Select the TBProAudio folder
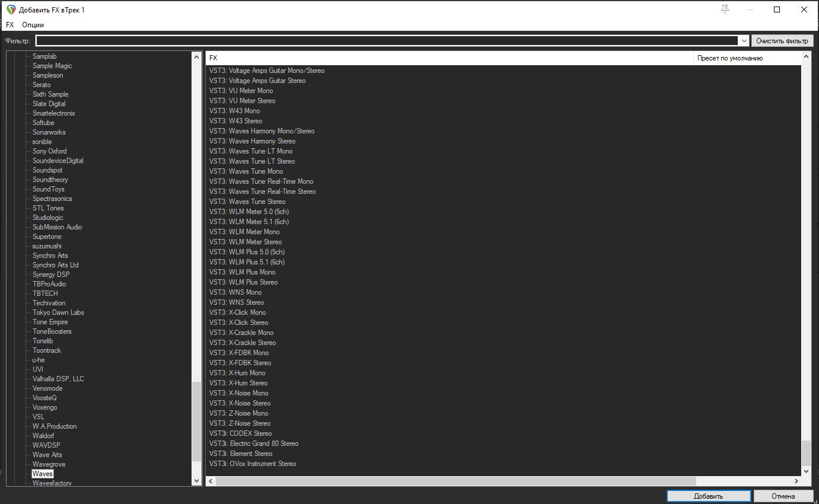Viewport: 819px width, 504px height. coord(49,284)
